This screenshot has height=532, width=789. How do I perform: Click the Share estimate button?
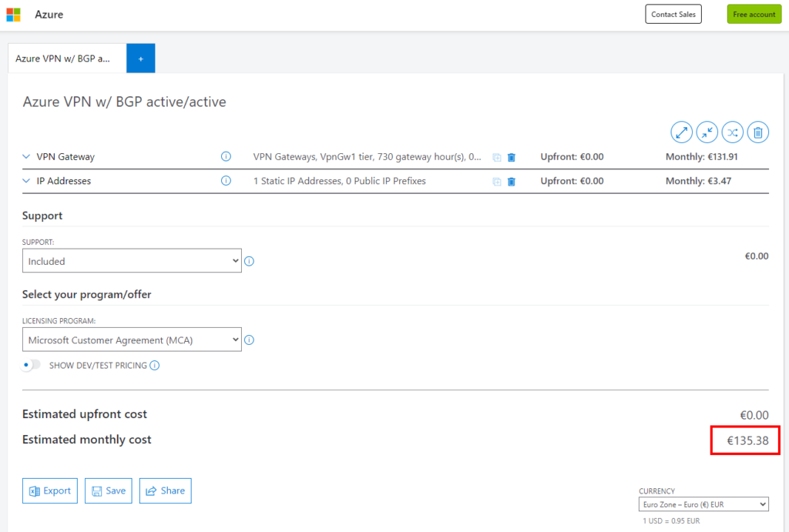click(165, 490)
